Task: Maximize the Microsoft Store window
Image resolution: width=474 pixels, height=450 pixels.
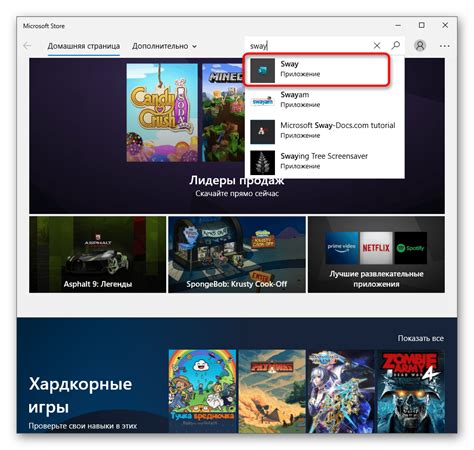Action: click(x=422, y=25)
